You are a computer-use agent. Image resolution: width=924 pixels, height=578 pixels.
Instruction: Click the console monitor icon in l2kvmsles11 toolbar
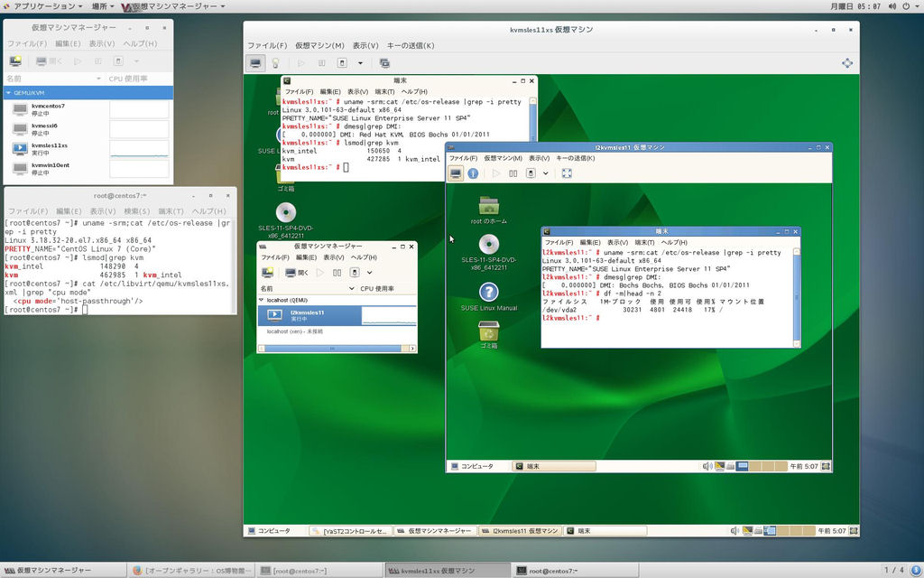point(456,173)
